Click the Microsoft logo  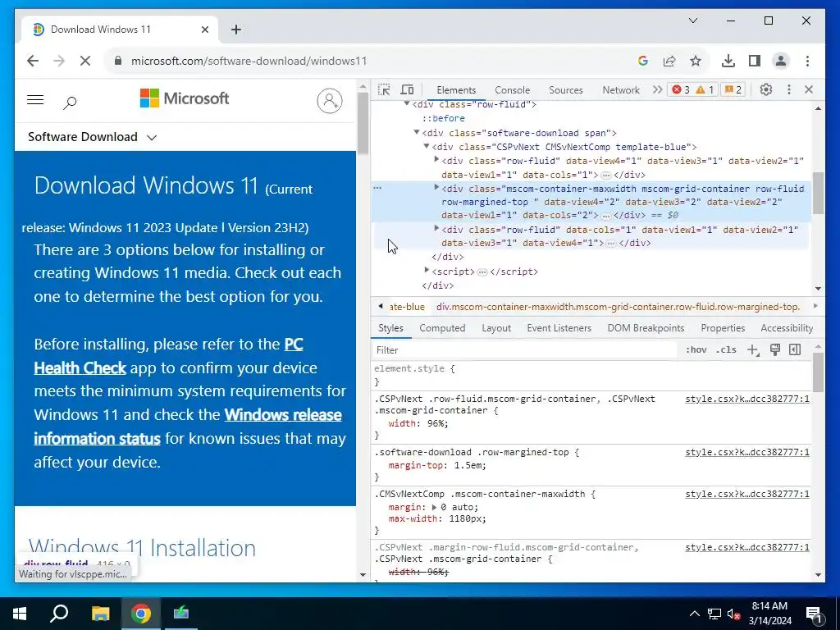[185, 98]
